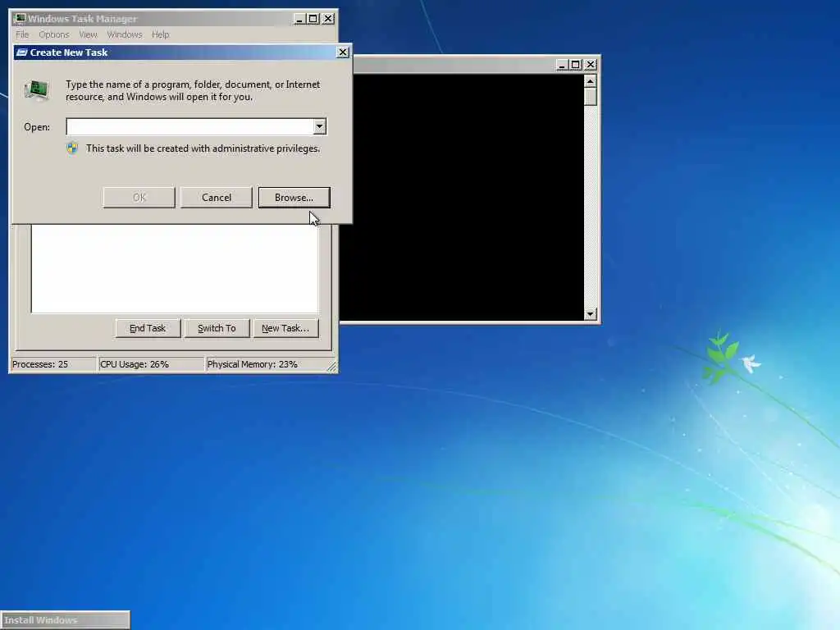Click the administrative privileges notice text
Image resolution: width=840 pixels, height=630 pixels.
pyautogui.click(x=203, y=148)
